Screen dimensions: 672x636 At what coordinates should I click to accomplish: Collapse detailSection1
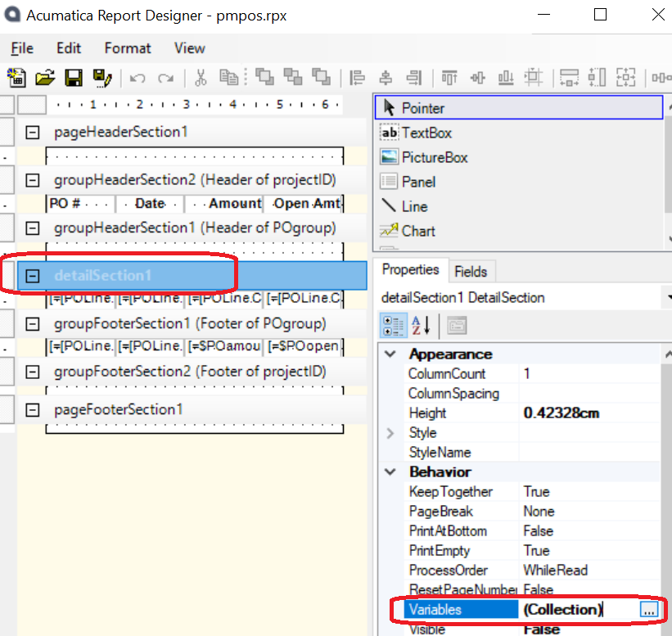pyautogui.click(x=33, y=276)
